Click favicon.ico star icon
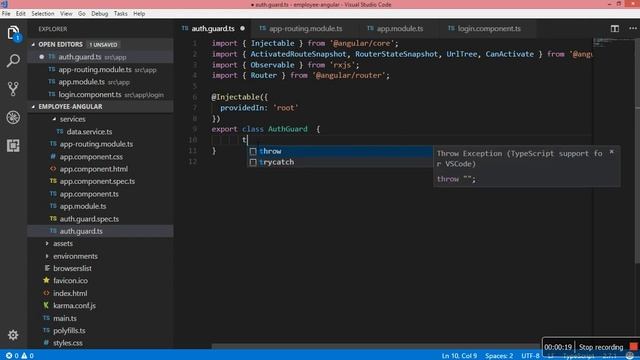Screen dimensions: 640x360 click(46, 280)
